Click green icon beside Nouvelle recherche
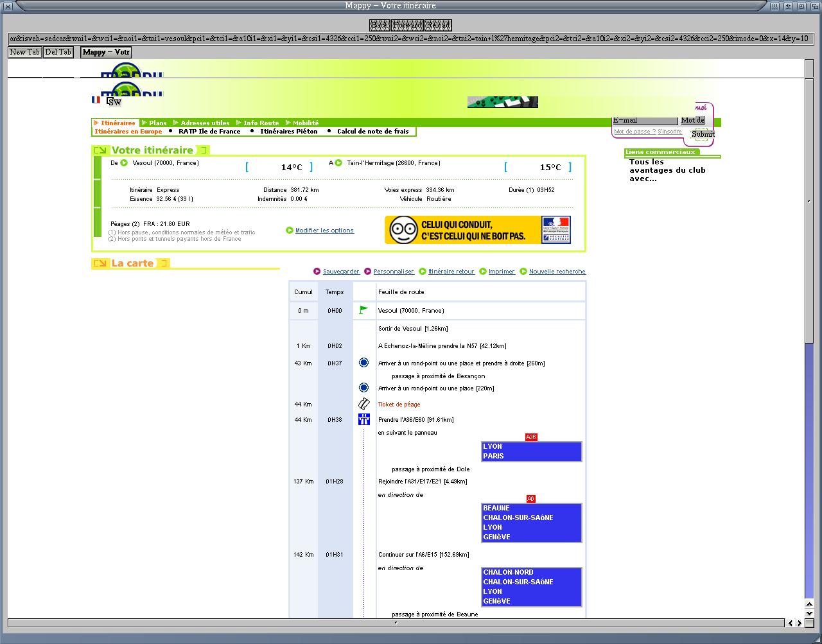Image resolution: width=822 pixels, height=644 pixels. pyautogui.click(x=523, y=272)
